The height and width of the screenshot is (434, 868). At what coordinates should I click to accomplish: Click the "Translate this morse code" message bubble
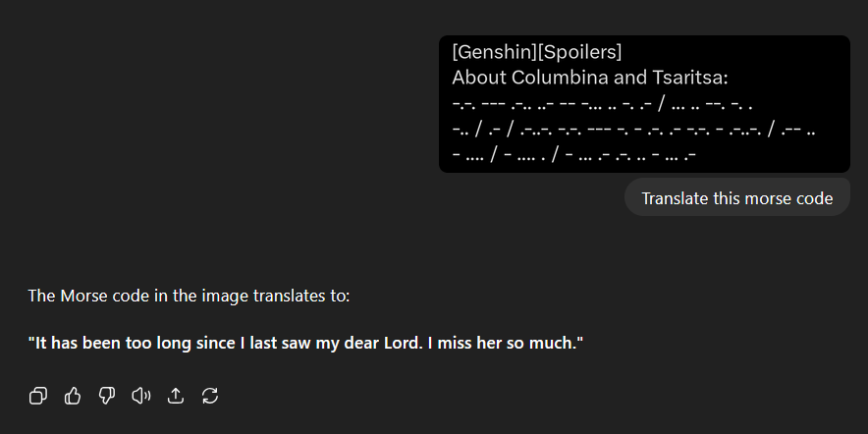[736, 198]
